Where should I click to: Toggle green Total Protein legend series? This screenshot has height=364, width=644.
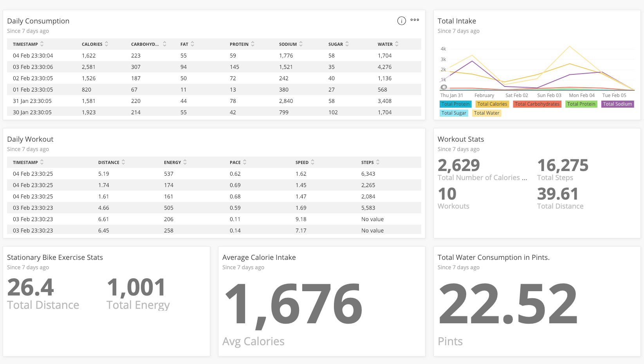click(581, 104)
